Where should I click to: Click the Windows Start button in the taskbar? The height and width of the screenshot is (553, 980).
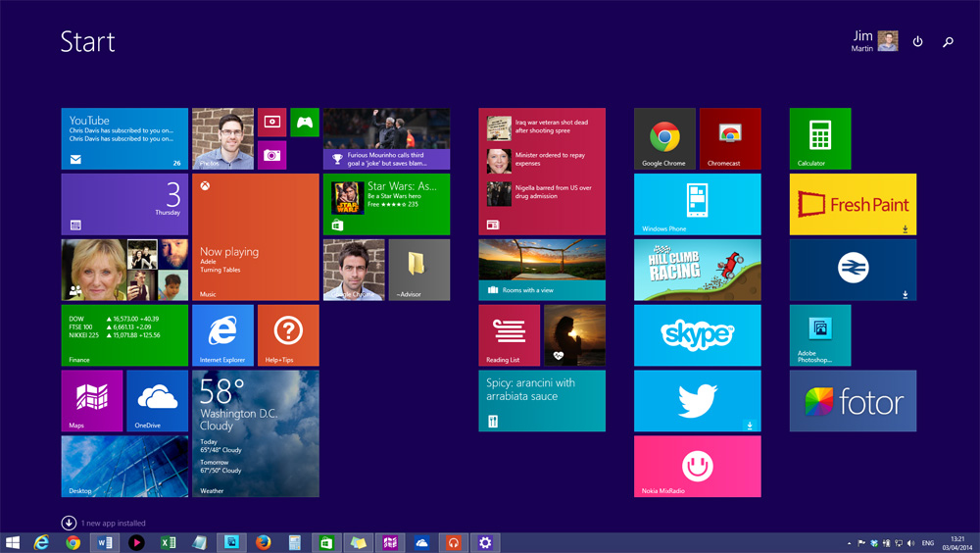pos(13,542)
